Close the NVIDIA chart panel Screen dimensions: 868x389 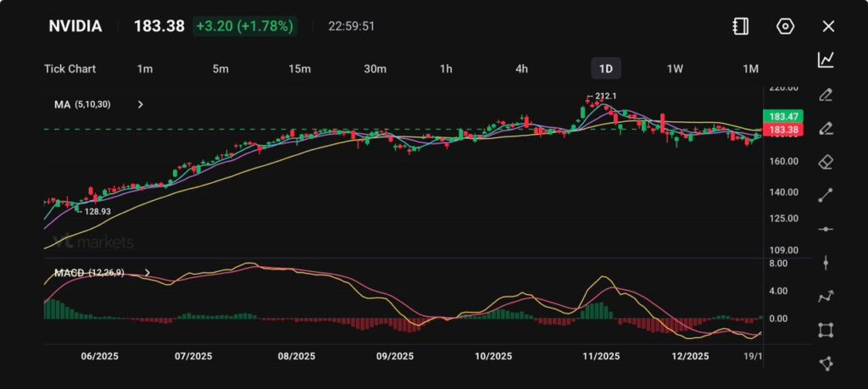pyautogui.click(x=828, y=26)
